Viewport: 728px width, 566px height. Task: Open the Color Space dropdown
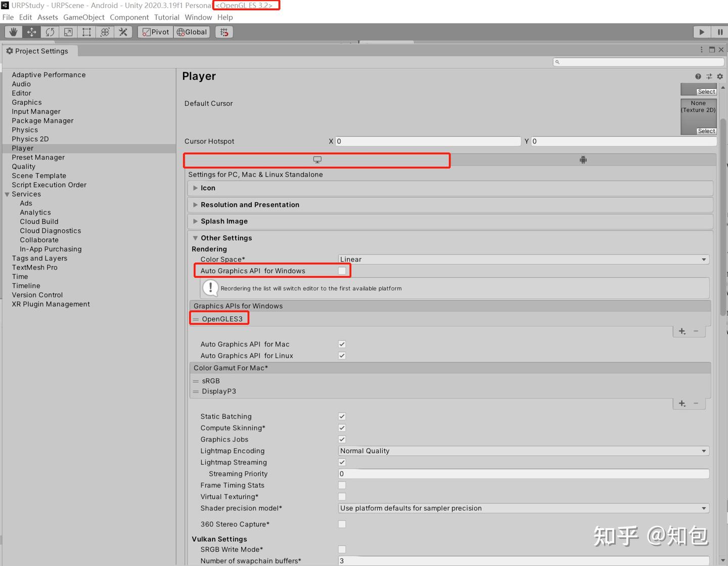(x=523, y=259)
